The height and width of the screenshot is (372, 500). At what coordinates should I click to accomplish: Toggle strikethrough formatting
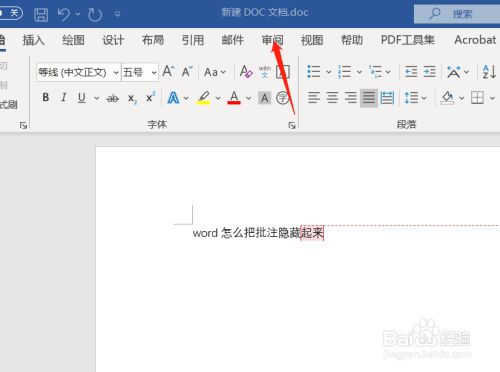112,98
